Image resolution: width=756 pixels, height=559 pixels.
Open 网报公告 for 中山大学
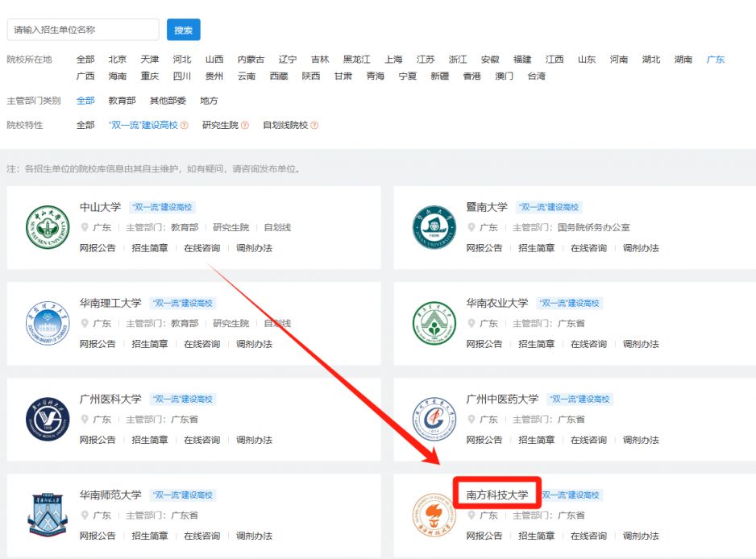[x=98, y=248]
